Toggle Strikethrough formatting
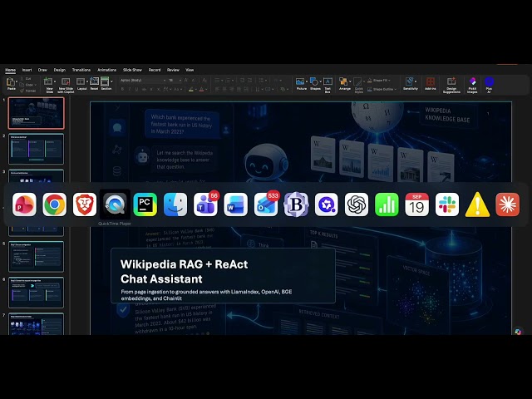The image size is (532, 399). (144, 89)
